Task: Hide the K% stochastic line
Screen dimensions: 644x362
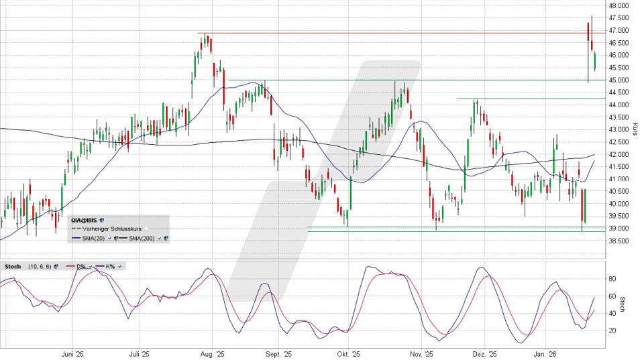Action: [x=119, y=266]
